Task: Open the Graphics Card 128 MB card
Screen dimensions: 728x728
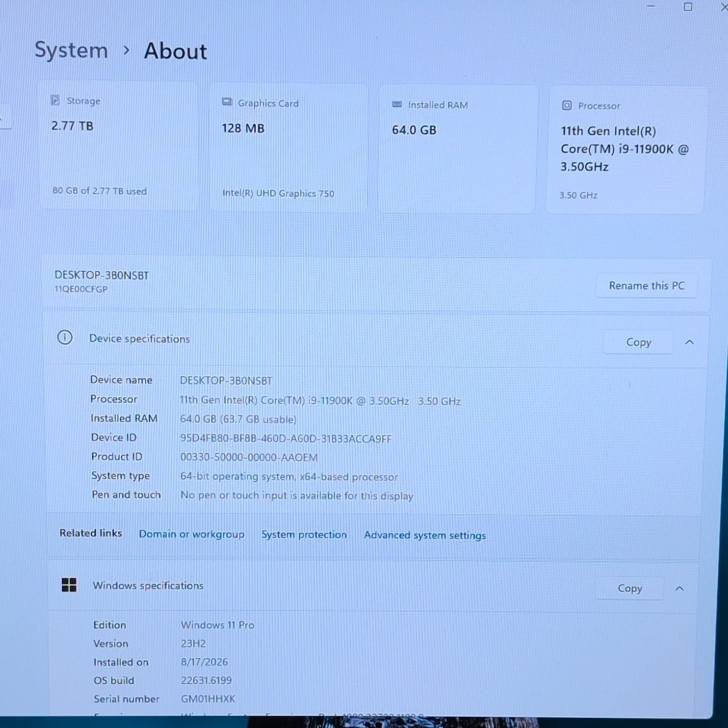Action: pos(289,148)
